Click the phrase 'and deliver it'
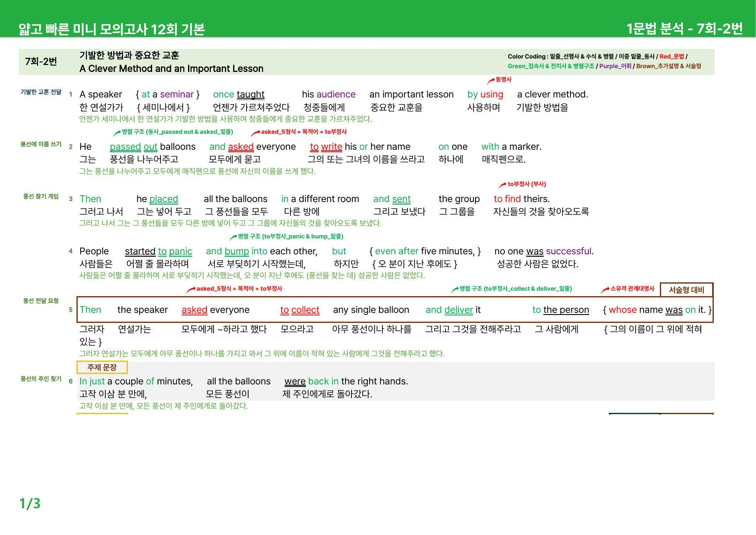This screenshot has height=535, width=756. [453, 310]
